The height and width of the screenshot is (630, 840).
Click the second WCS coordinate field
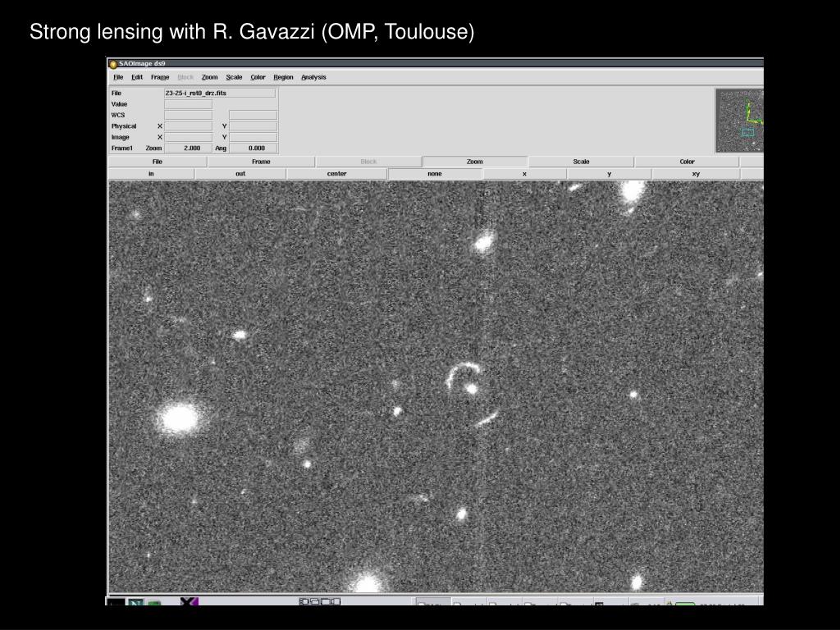(x=253, y=115)
